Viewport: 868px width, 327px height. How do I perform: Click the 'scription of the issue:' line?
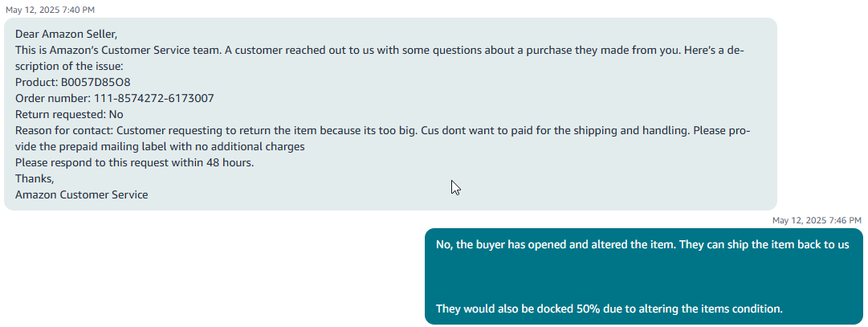tap(68, 67)
